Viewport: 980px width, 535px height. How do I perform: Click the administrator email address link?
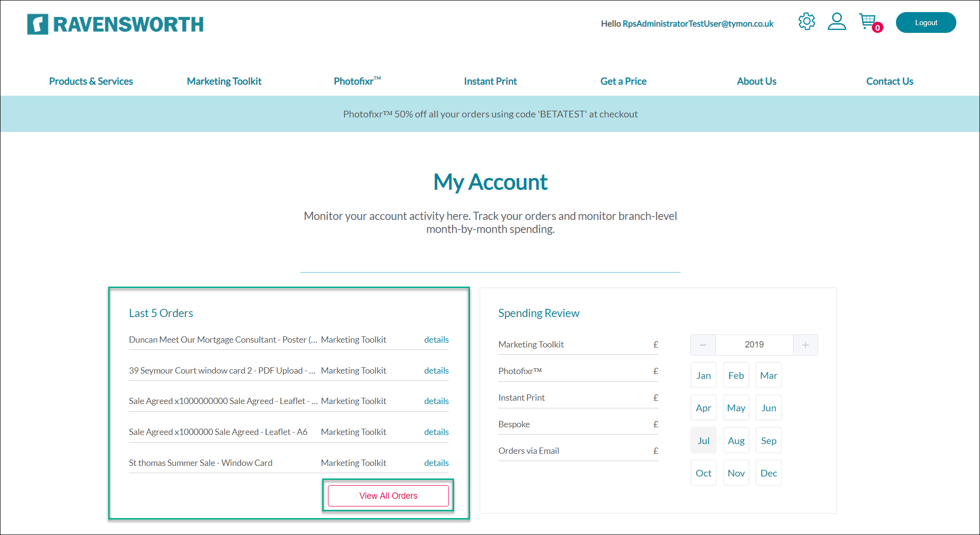click(698, 24)
